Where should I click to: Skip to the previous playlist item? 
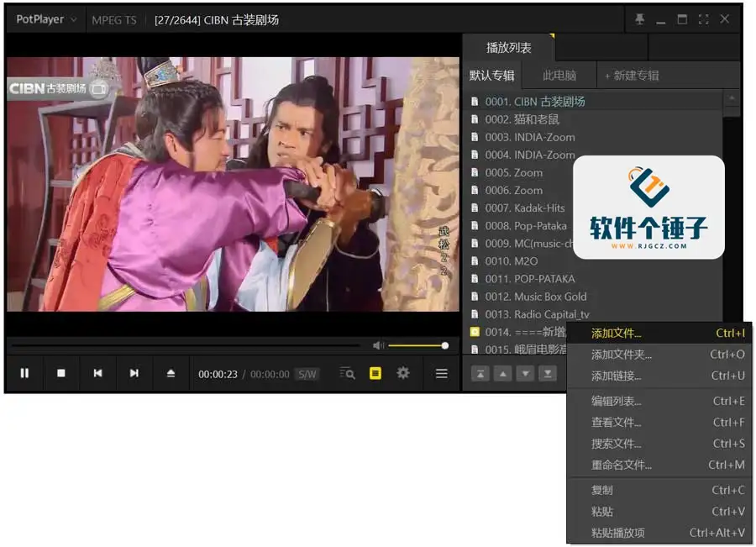click(x=98, y=373)
